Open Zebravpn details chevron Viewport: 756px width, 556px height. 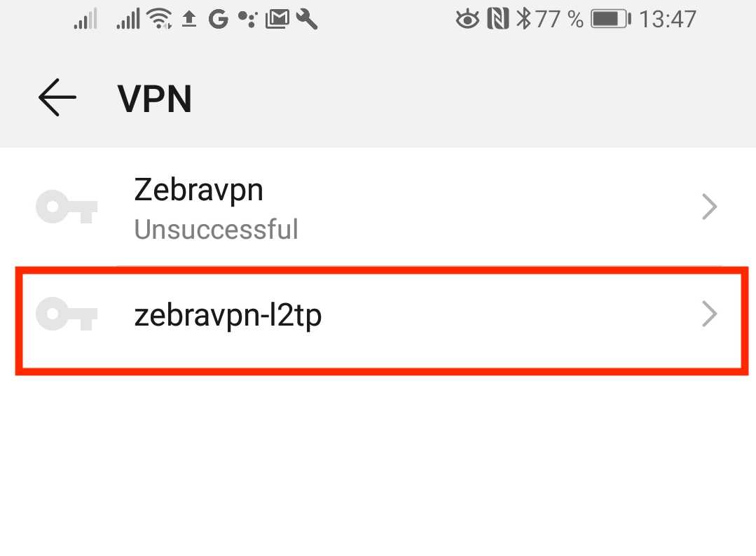[710, 207]
